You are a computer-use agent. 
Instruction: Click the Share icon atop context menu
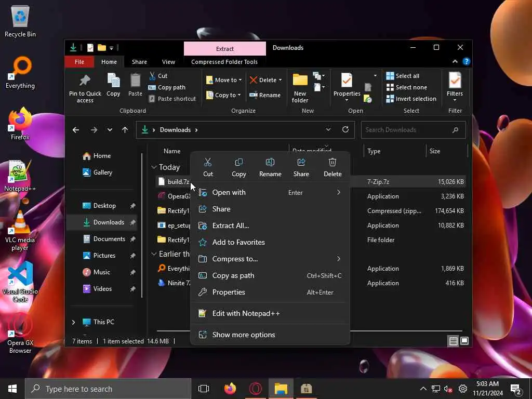(x=301, y=162)
